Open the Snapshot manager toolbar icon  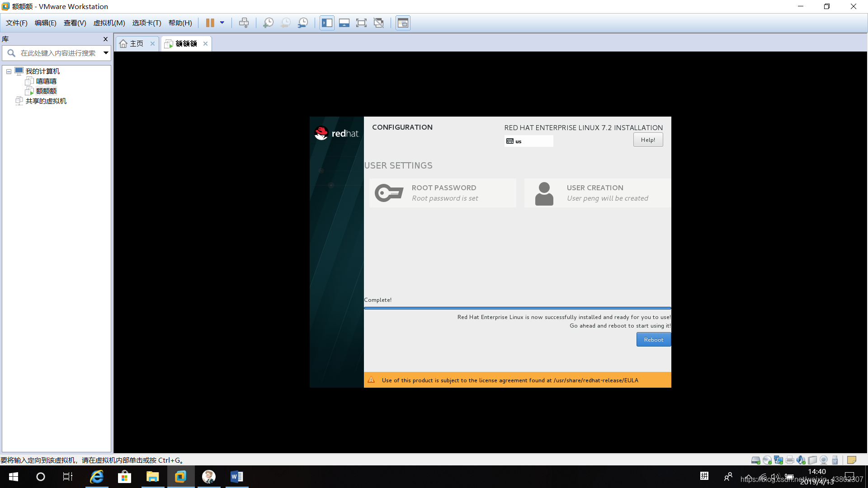point(302,23)
